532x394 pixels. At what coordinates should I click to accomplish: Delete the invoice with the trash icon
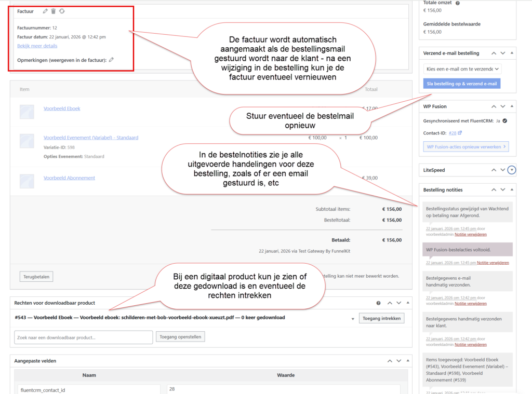(54, 11)
